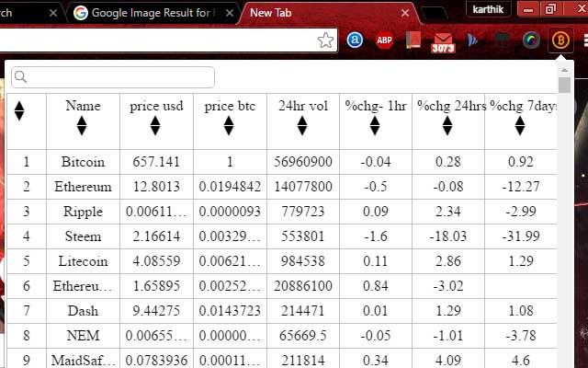Click Steem 7-day change -31.99
588x368 pixels.
click(x=521, y=236)
